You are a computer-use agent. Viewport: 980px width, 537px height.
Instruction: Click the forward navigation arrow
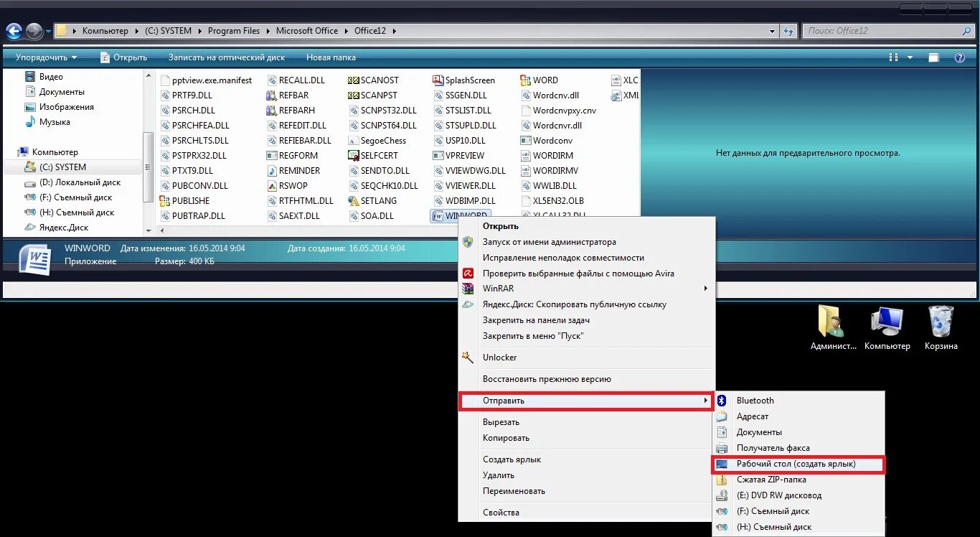click(x=34, y=31)
